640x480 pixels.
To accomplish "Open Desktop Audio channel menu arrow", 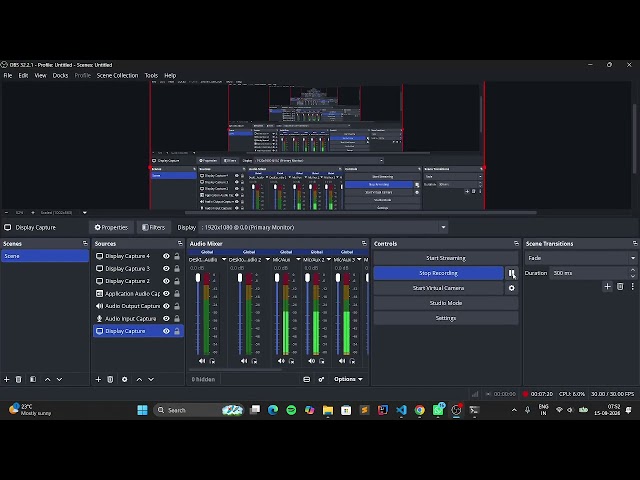I will click(224, 260).
